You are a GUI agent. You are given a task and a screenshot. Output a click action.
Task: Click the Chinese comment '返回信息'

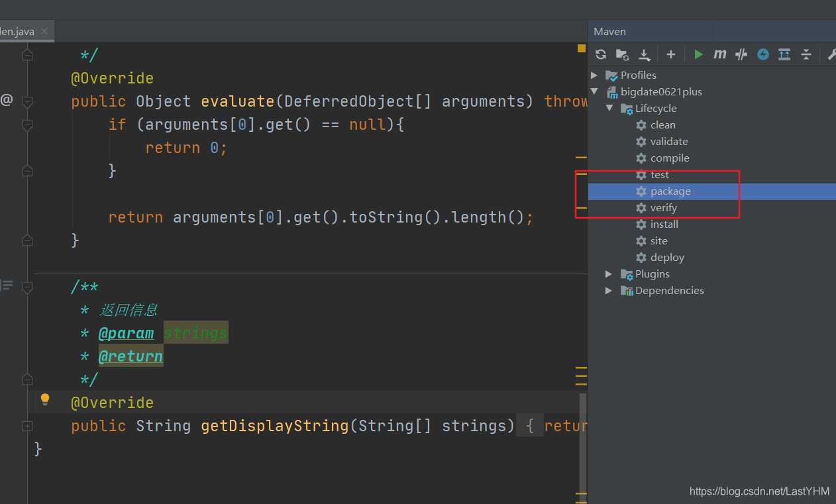pyautogui.click(x=129, y=310)
